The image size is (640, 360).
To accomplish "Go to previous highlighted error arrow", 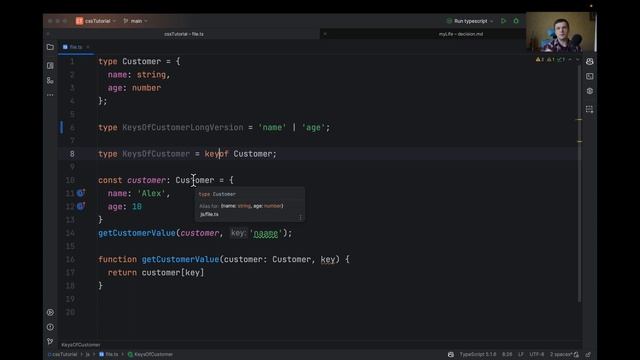I will (x=570, y=60).
